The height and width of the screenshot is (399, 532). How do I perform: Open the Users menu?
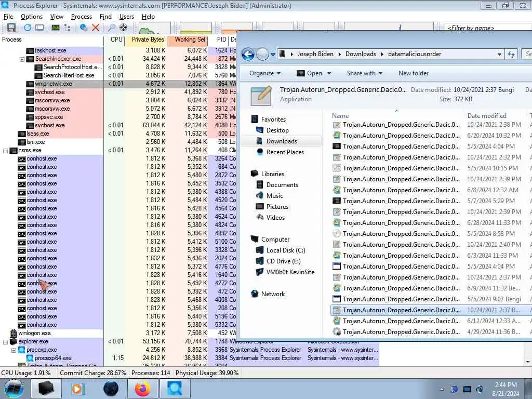(x=127, y=17)
